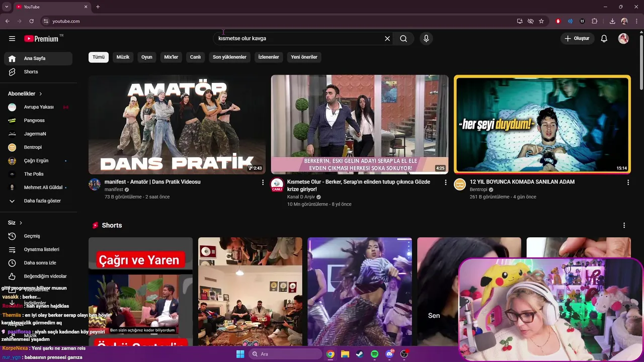Open Oynatma listeleri playlists

click(x=38, y=249)
